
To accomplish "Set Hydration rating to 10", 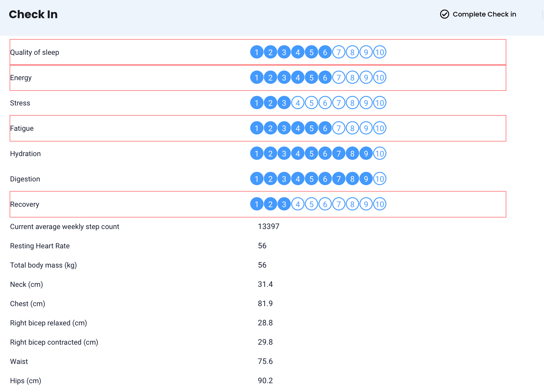I will [x=380, y=154].
